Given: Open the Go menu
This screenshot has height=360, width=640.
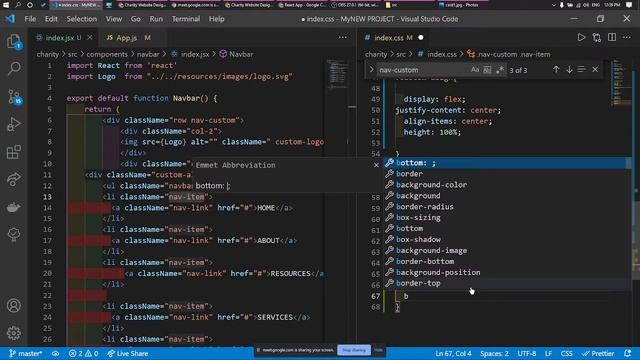Looking at the screenshot, I should [x=136, y=19].
